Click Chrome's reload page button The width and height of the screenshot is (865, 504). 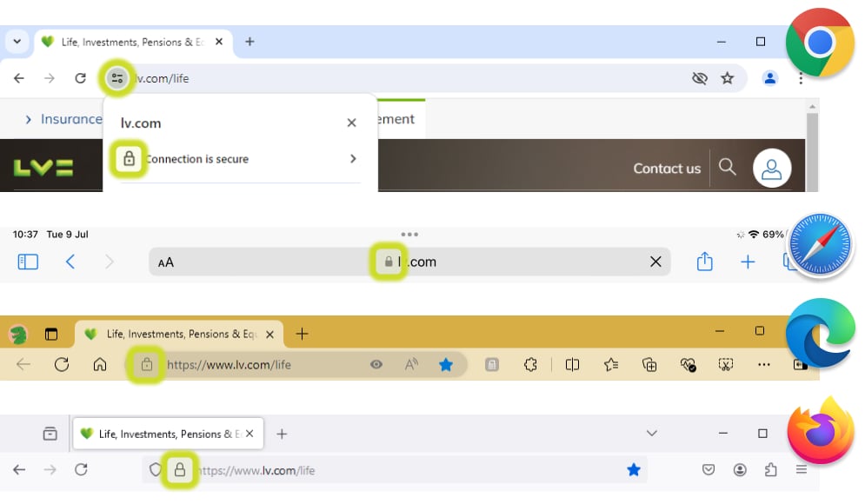pyautogui.click(x=81, y=78)
